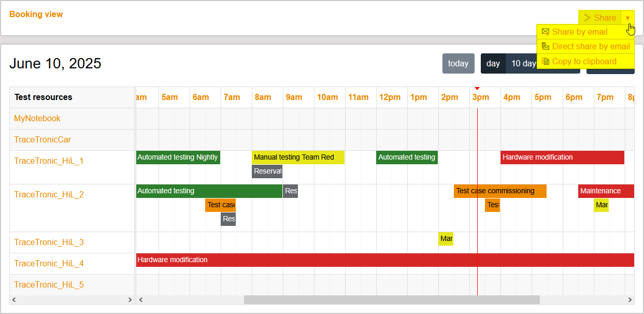Click timeline scrollbar right arrow

(x=630, y=300)
